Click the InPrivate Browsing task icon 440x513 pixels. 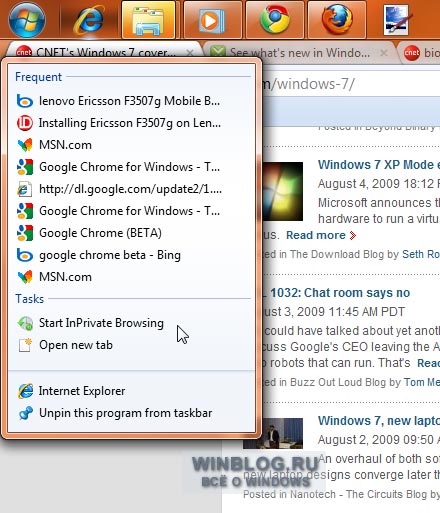[25, 323]
